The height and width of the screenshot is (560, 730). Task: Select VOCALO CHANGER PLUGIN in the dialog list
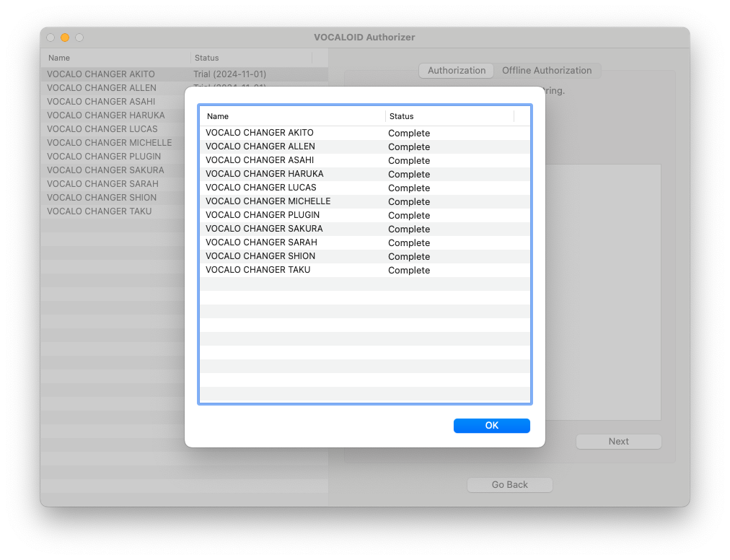click(x=263, y=215)
